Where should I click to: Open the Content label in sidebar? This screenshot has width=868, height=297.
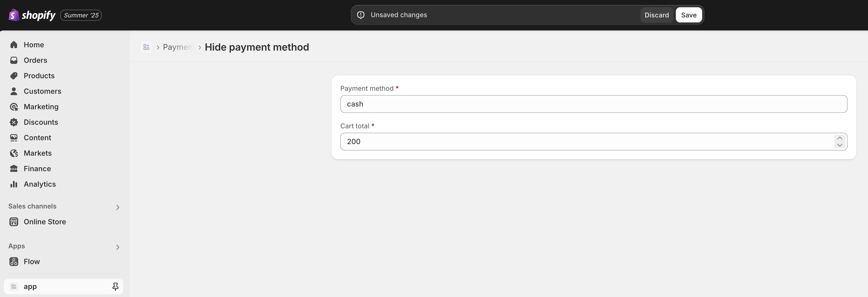point(37,138)
